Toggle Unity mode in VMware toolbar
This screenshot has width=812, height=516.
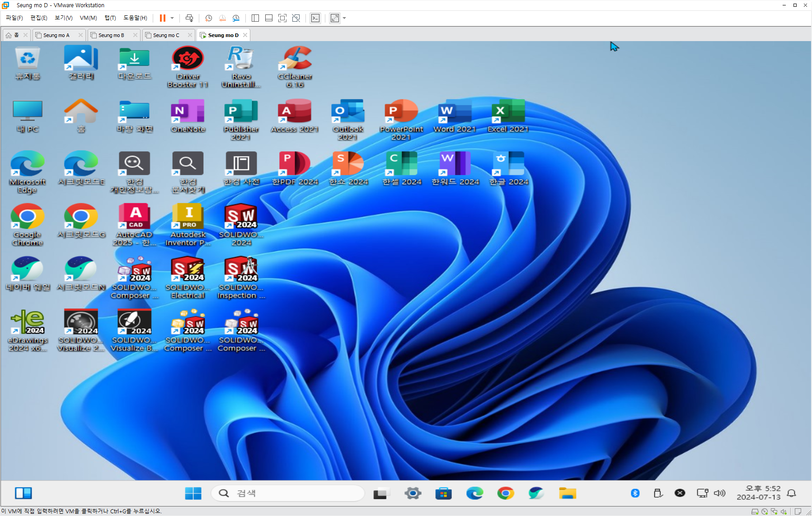[296, 18]
